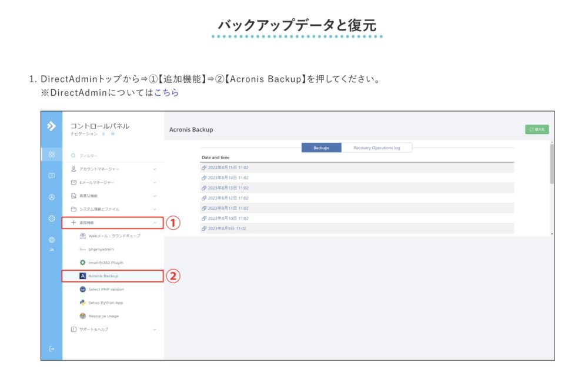Click the backup icon beside 2023年8月12日 11:02
The height and width of the screenshot is (376, 588).
[204, 198]
